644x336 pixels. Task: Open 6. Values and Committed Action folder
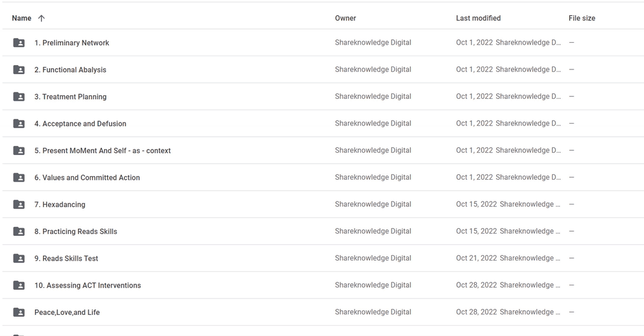click(x=87, y=177)
